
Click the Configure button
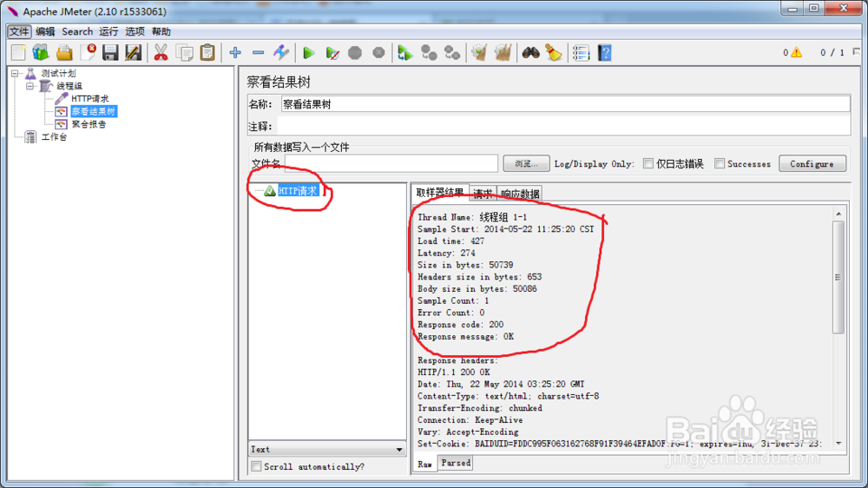pos(812,163)
